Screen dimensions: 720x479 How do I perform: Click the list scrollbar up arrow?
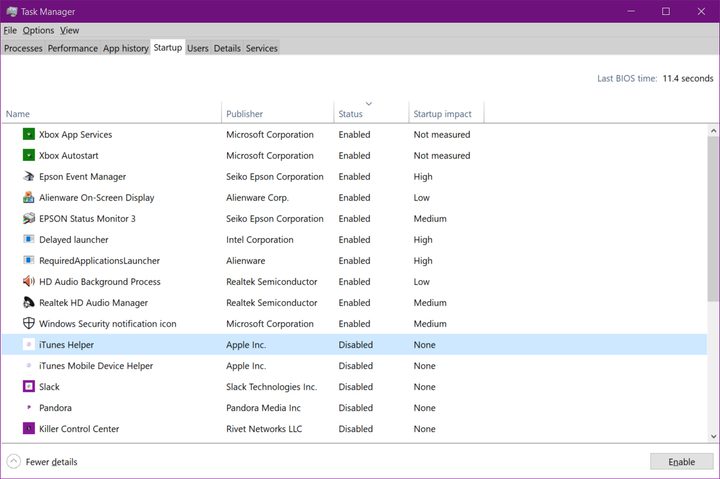(713, 131)
